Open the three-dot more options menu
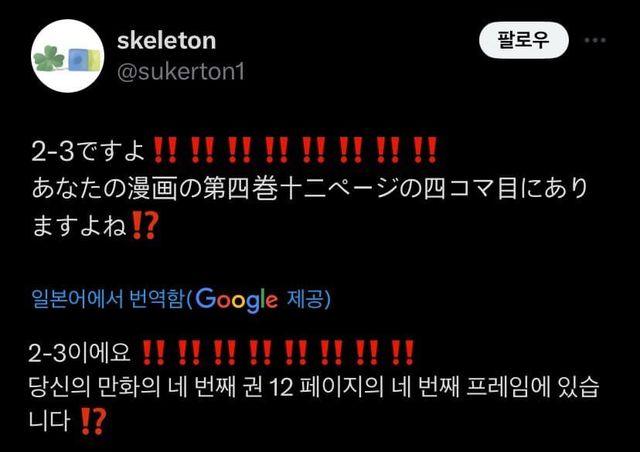This screenshot has width=640, height=452. 595,40
